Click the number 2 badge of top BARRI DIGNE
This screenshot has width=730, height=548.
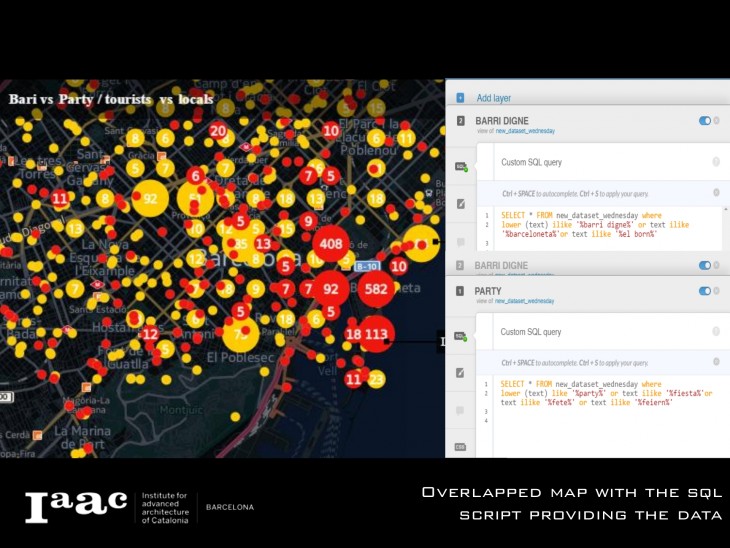click(460, 121)
